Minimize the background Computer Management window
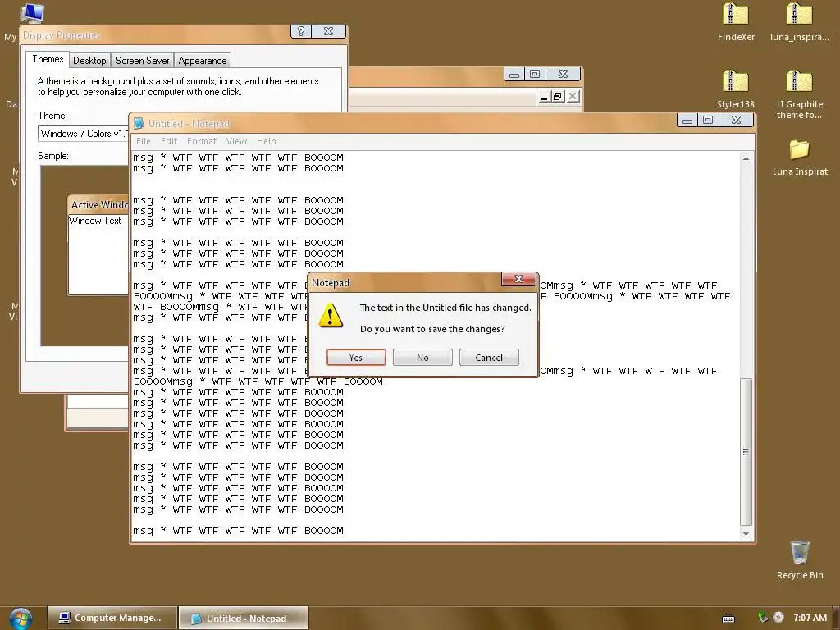 click(514, 74)
